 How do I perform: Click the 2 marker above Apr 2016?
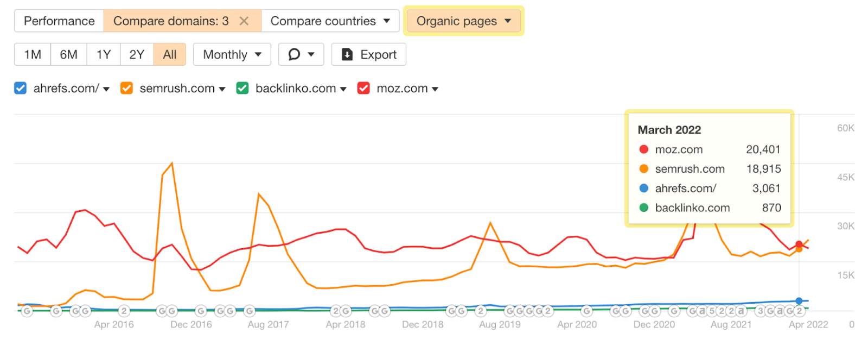click(x=124, y=311)
